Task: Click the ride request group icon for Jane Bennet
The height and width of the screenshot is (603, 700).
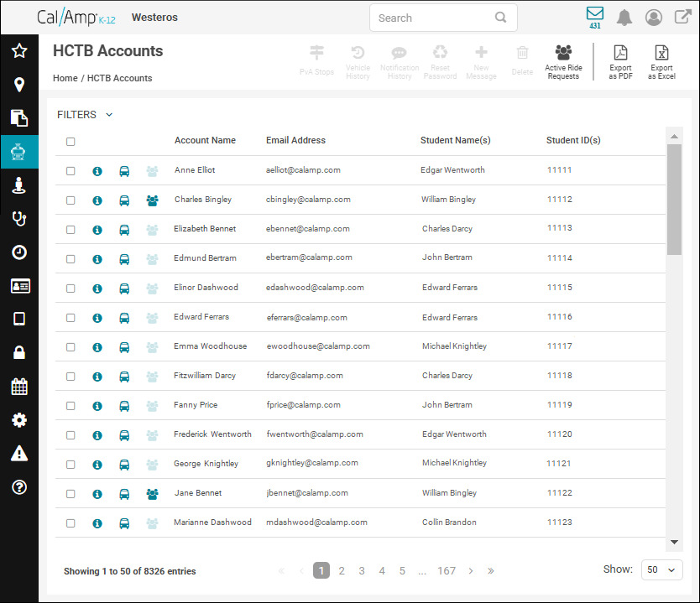Action: [152, 494]
